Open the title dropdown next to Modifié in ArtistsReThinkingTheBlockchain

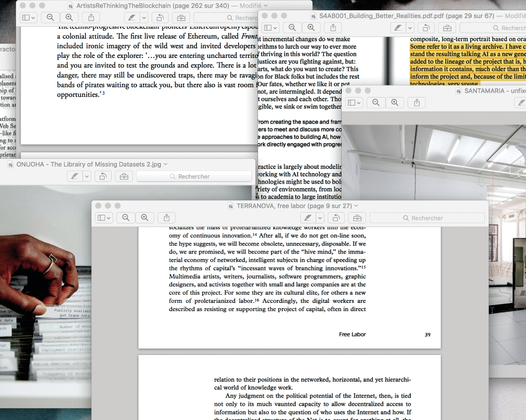tap(265, 6)
